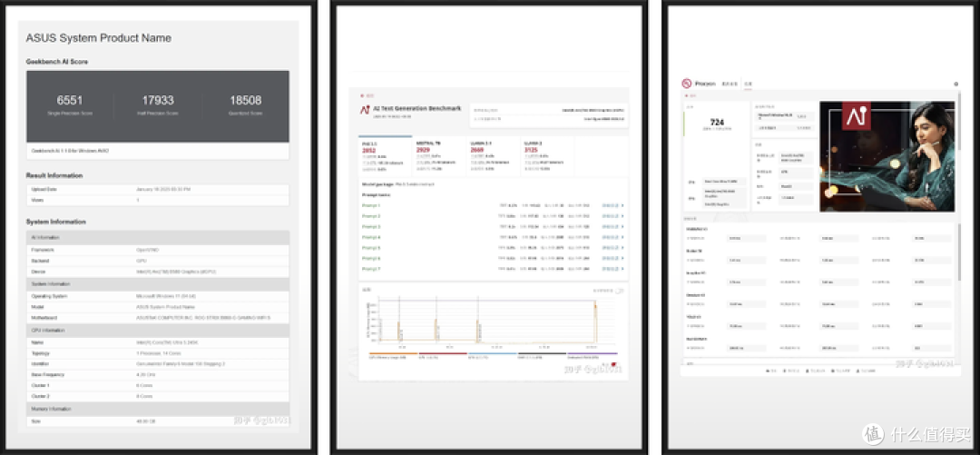980x455 pixels.
Task: Click the Framework row in Geekbench table
Action: pos(158,250)
